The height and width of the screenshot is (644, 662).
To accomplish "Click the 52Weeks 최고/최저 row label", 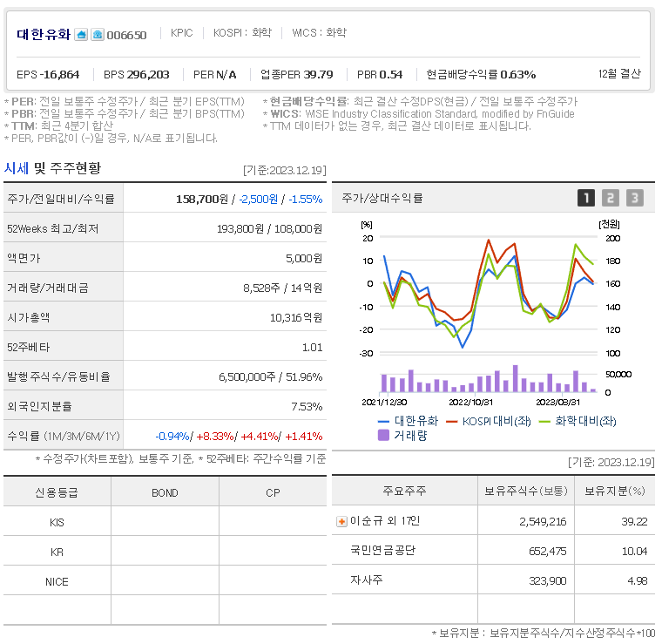I will (53, 229).
